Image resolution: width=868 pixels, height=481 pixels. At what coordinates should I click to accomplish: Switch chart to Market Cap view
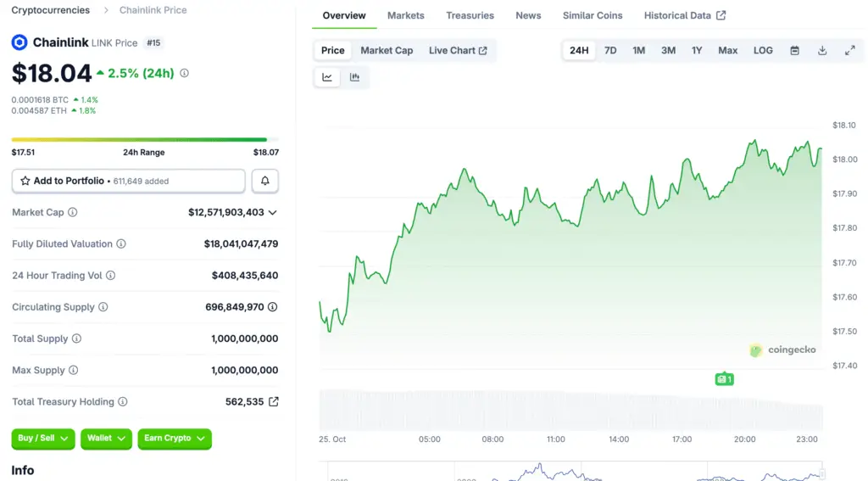coord(387,51)
